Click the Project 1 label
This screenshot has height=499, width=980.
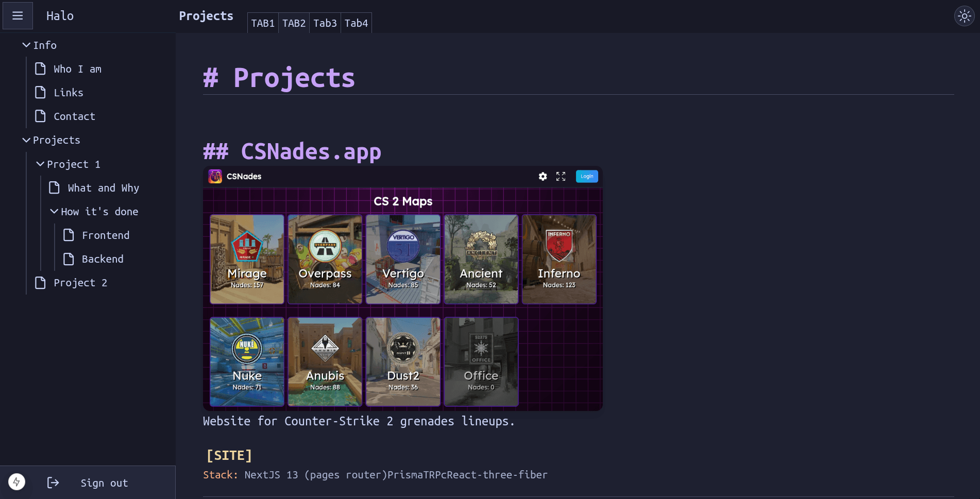click(74, 164)
